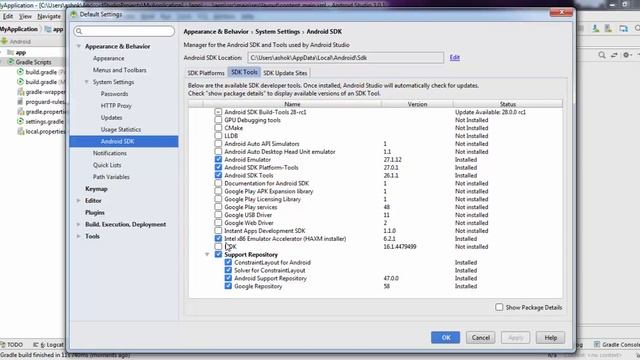Viewport: 640px width, 360px height.
Task: Select Android SDK in the settings tree
Action: click(124, 141)
